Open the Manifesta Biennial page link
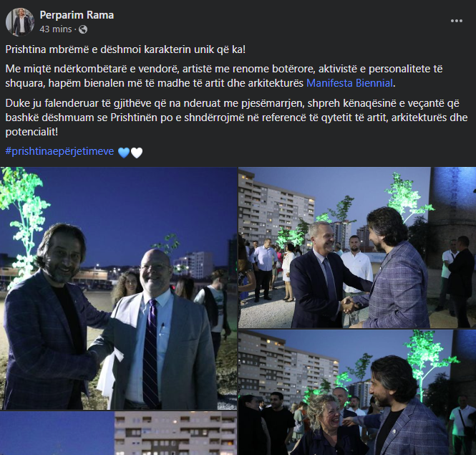 (349, 83)
